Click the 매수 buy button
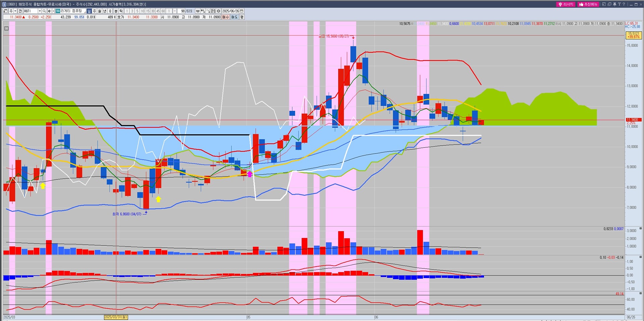644x321 pixels. pos(225,17)
